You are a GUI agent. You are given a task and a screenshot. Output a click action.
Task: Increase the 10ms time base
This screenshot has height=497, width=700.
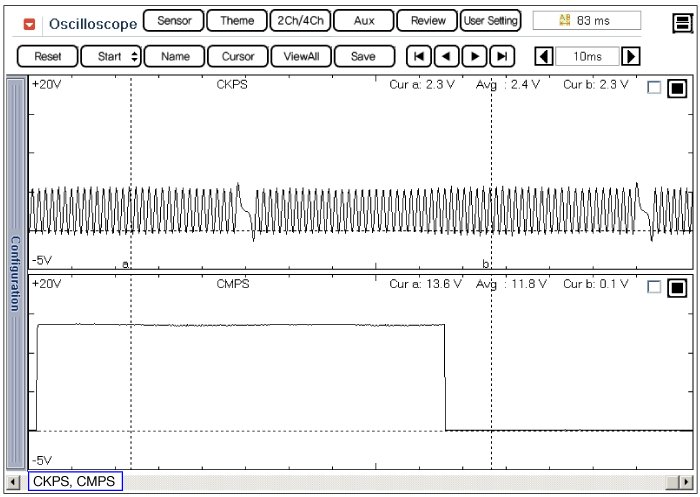[x=631, y=56]
